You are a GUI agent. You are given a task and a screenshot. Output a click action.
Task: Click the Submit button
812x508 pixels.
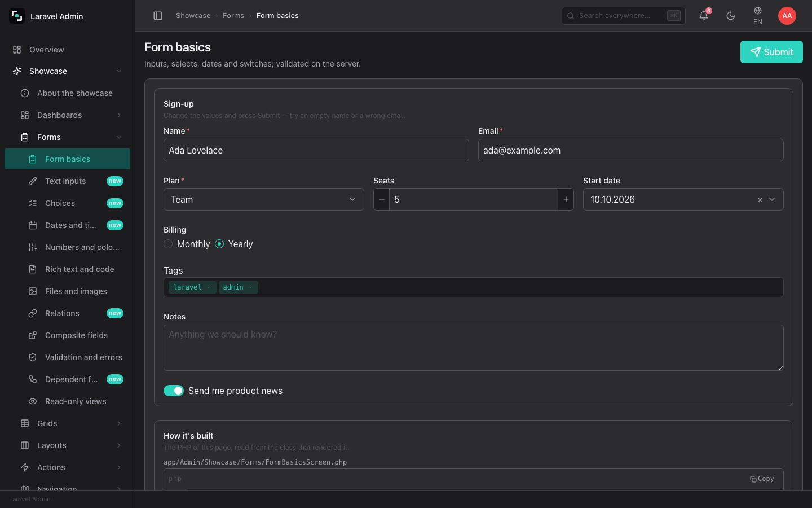pos(771,52)
